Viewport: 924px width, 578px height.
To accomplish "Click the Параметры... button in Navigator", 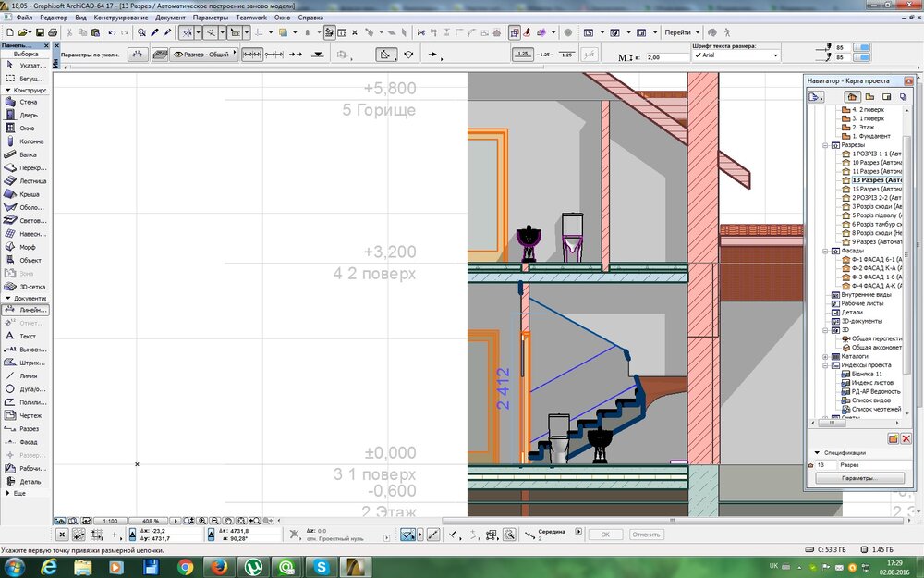I will (x=858, y=478).
